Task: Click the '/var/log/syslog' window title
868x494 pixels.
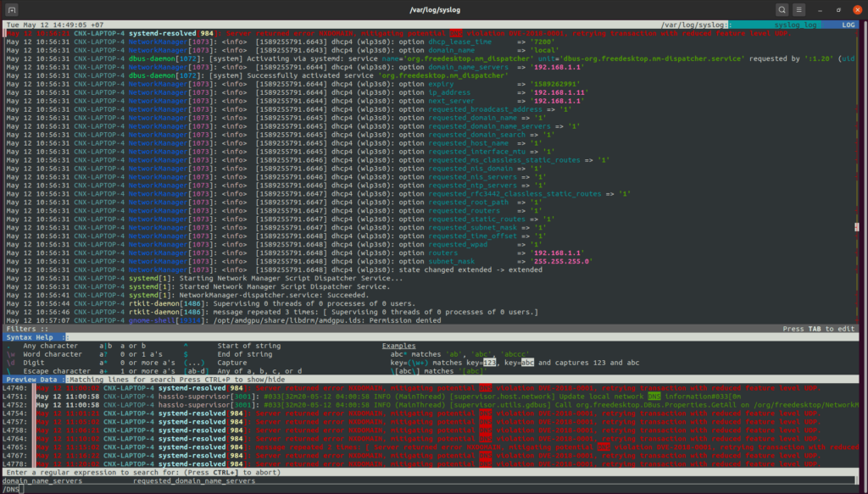Action: point(435,10)
